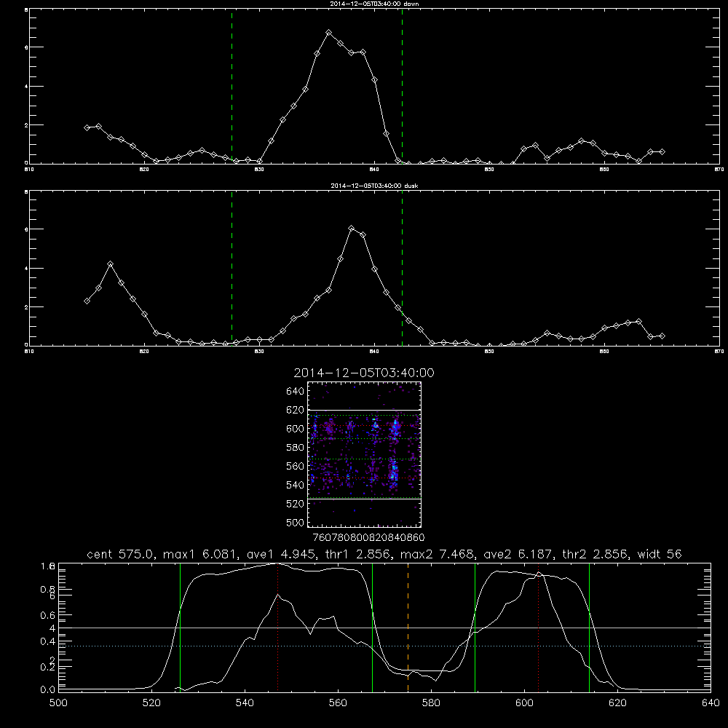Click the 'ave1 4.945' value
The width and height of the screenshot is (728, 728).
tap(284, 554)
